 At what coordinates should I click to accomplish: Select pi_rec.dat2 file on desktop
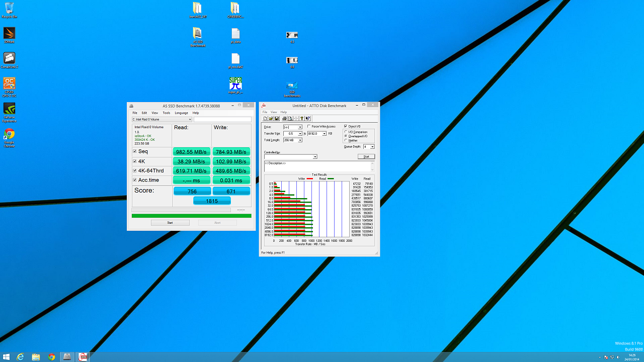pos(235,61)
